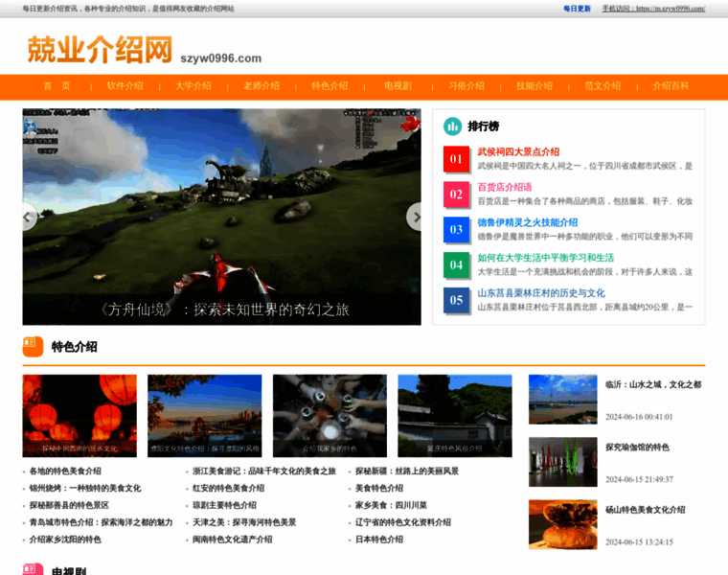Go to 介绍百科 in navigation bar
Viewport: 728px width, 575px height.
671,86
